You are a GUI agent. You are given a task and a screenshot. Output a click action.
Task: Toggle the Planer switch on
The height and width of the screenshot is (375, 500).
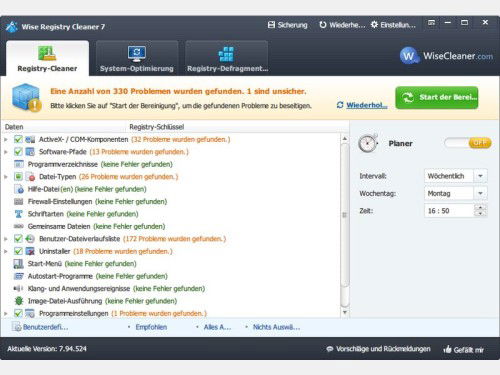point(468,143)
